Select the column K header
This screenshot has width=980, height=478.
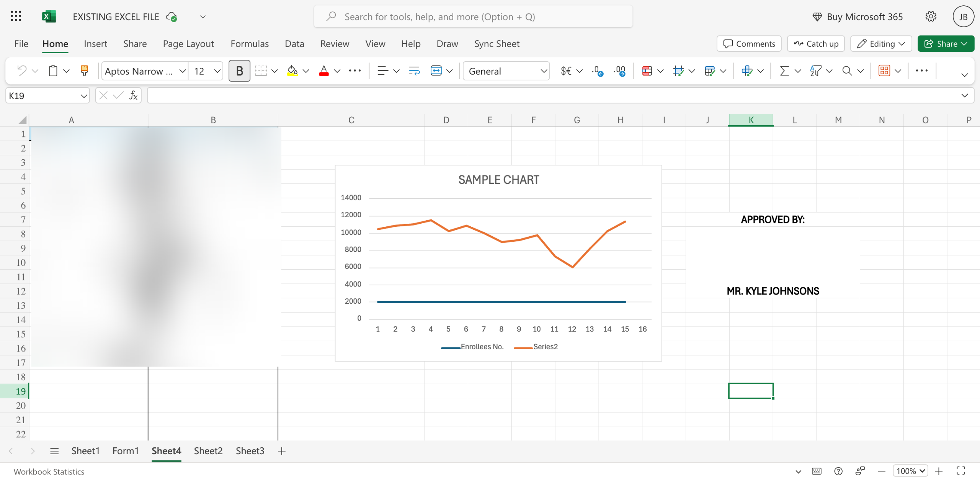[751, 120]
